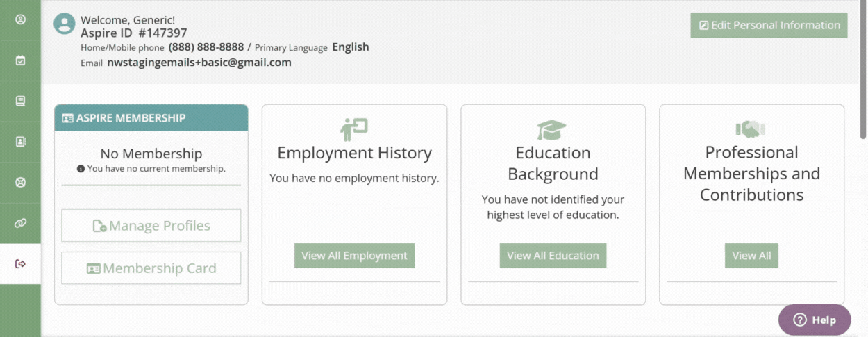Click the book icon in sidebar
Screen dimensions: 868x337
pyautogui.click(x=20, y=101)
